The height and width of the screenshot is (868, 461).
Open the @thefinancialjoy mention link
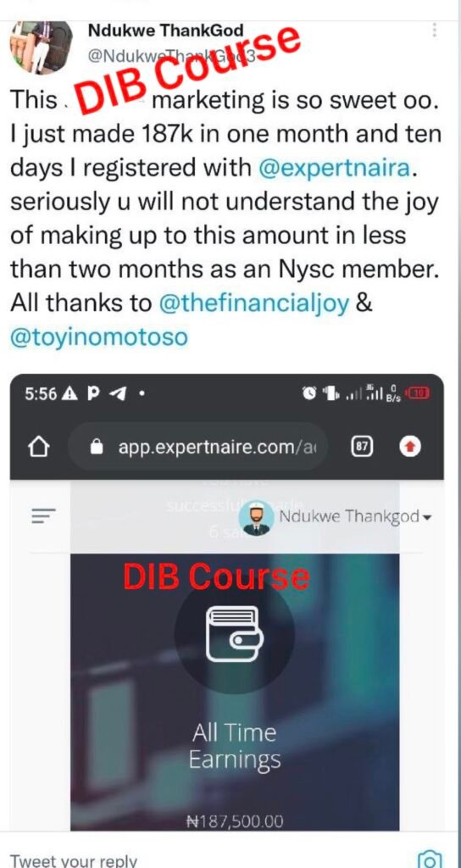click(254, 303)
